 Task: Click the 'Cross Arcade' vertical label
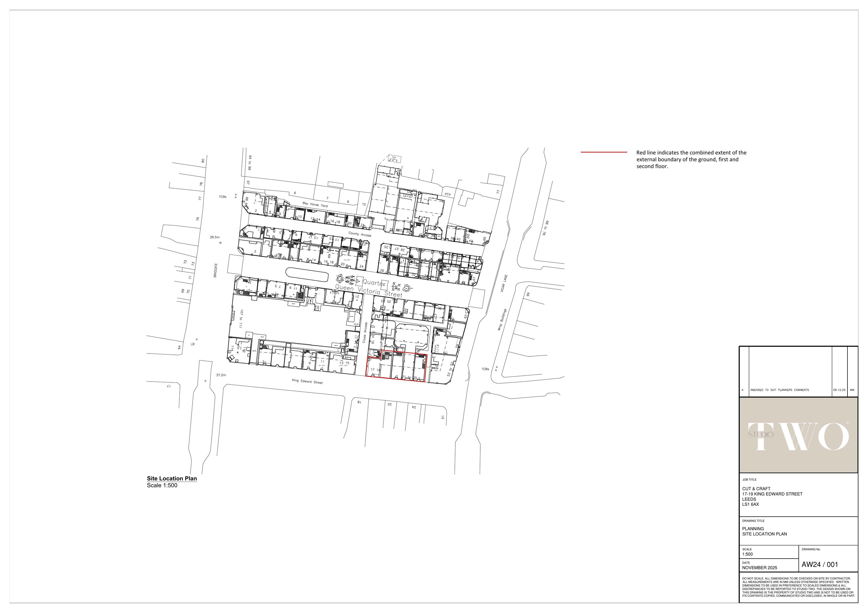tap(365, 333)
